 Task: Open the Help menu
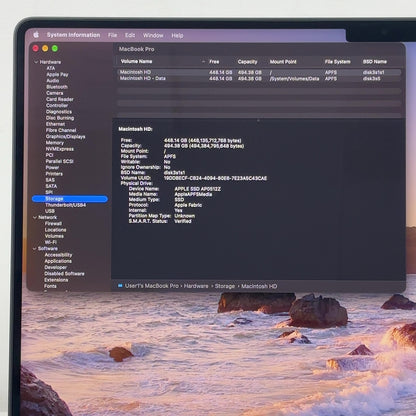[177, 35]
